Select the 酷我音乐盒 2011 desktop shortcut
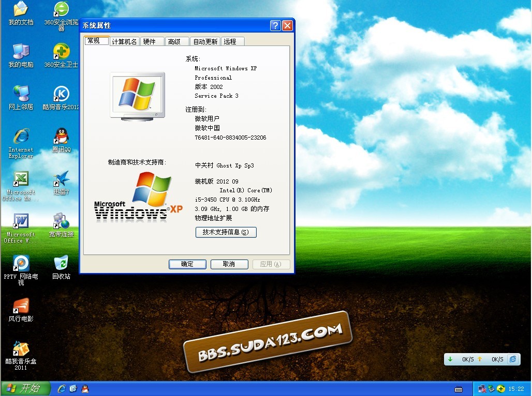The width and height of the screenshot is (532, 396). (x=21, y=355)
